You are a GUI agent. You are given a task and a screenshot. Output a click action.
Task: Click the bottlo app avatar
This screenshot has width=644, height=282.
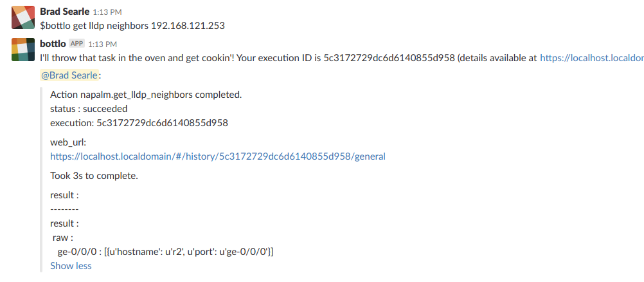(23, 50)
